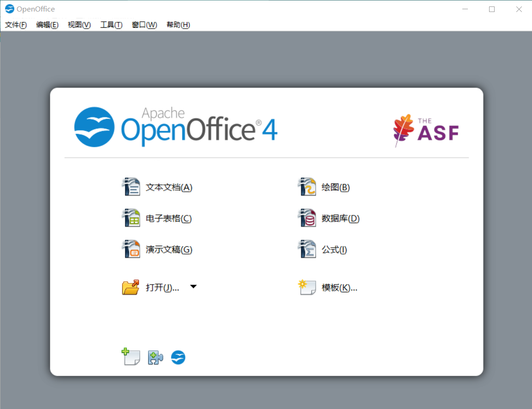Open the 窗口(W) menu
The height and width of the screenshot is (409, 532).
(x=144, y=25)
